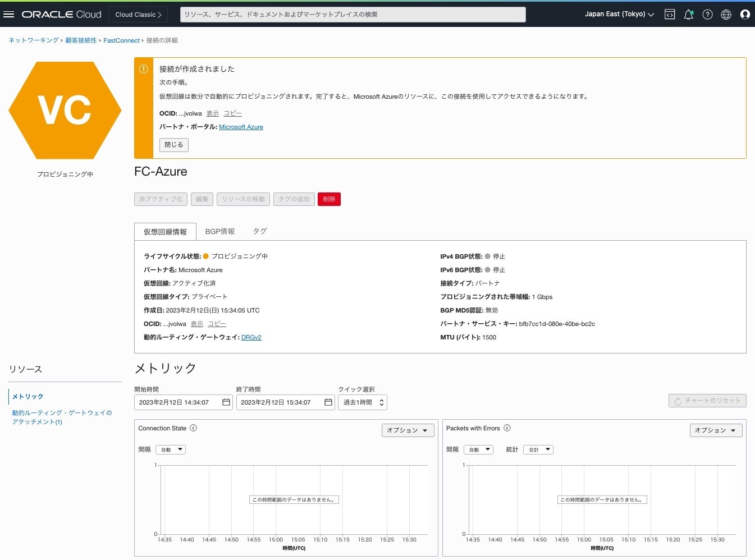Click the 閉じる button in the banner

tap(174, 145)
